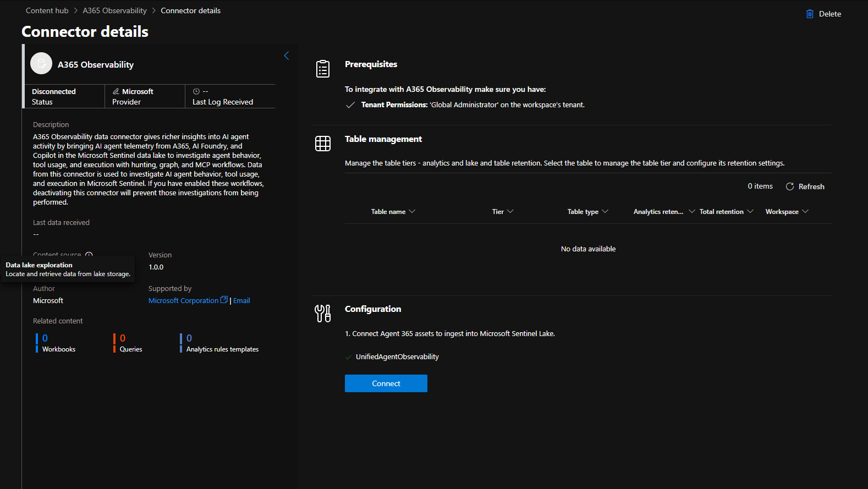Click the Delete trash icon

[810, 14]
